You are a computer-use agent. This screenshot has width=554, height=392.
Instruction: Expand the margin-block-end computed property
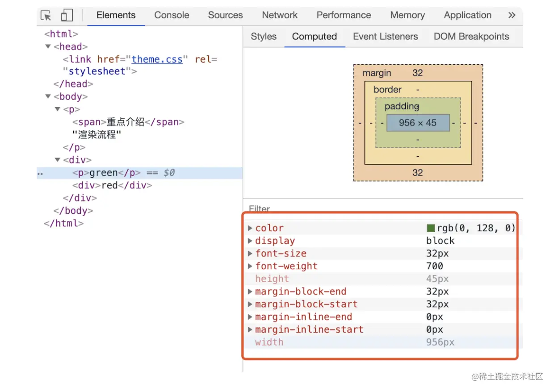pos(250,292)
